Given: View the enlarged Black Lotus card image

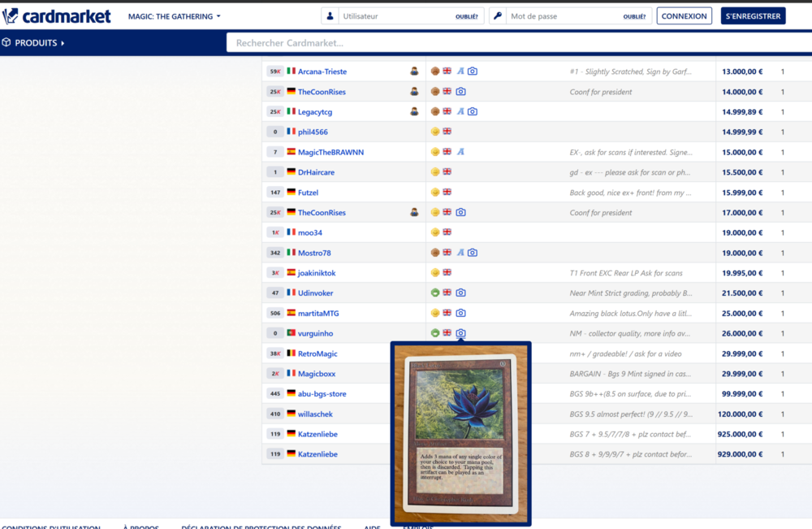Looking at the screenshot, I should pos(460,429).
